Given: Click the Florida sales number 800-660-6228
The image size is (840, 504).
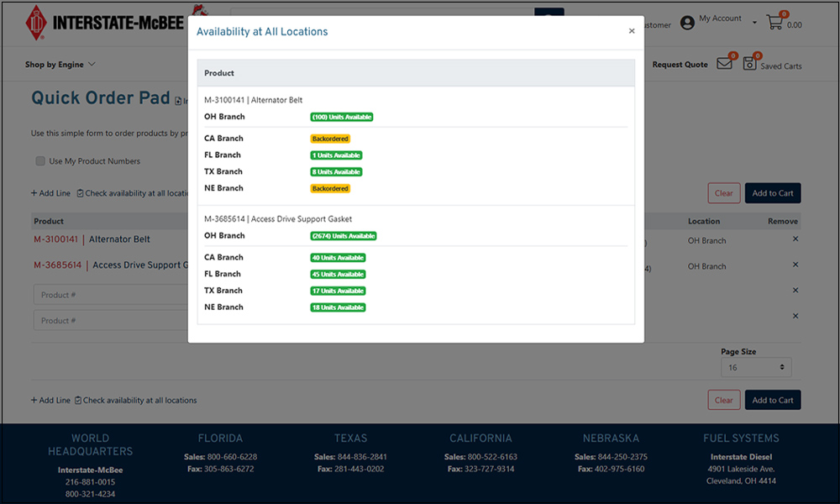Looking at the screenshot, I should (x=232, y=457).
